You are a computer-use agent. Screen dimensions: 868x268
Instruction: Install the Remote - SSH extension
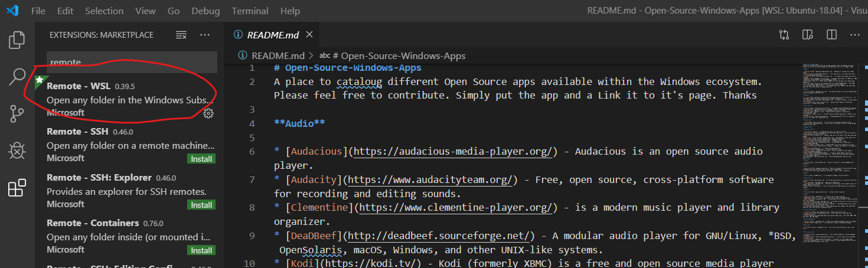[x=201, y=159]
